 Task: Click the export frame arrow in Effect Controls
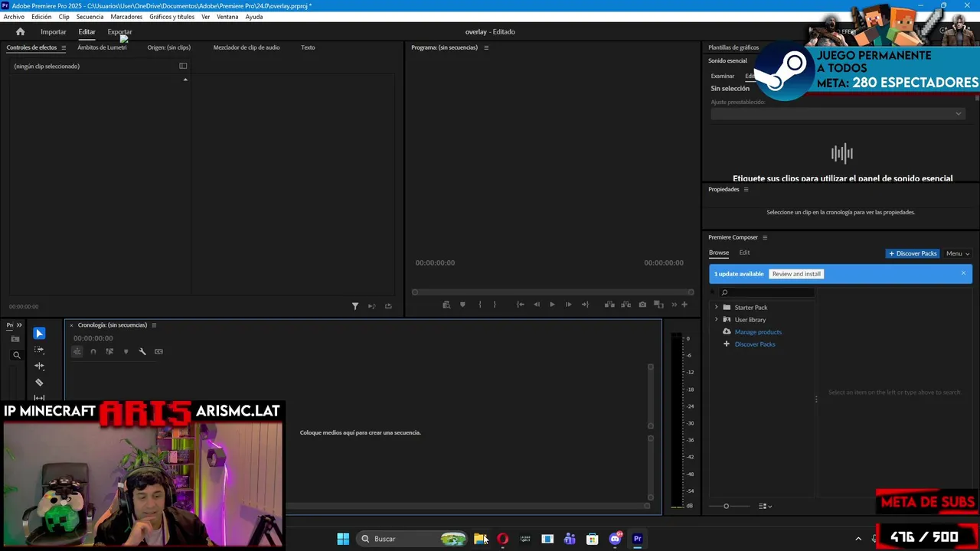tap(388, 306)
